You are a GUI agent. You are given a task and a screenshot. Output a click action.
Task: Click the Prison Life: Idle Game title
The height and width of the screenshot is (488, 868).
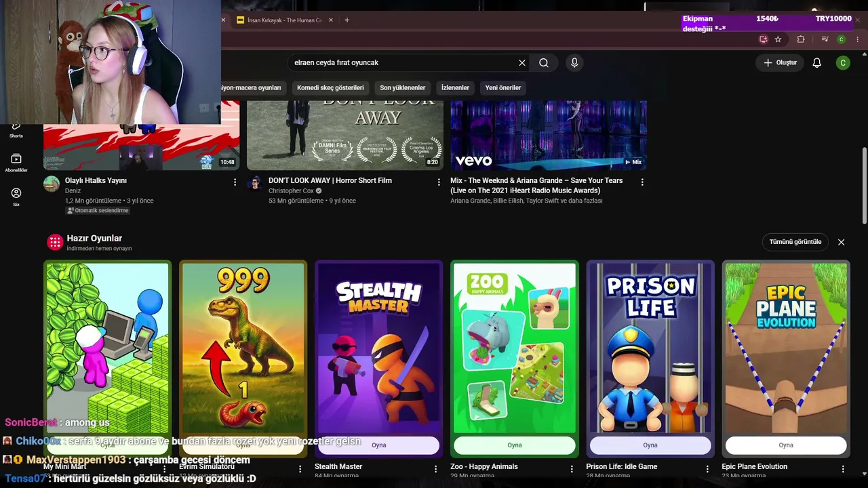coord(621,466)
